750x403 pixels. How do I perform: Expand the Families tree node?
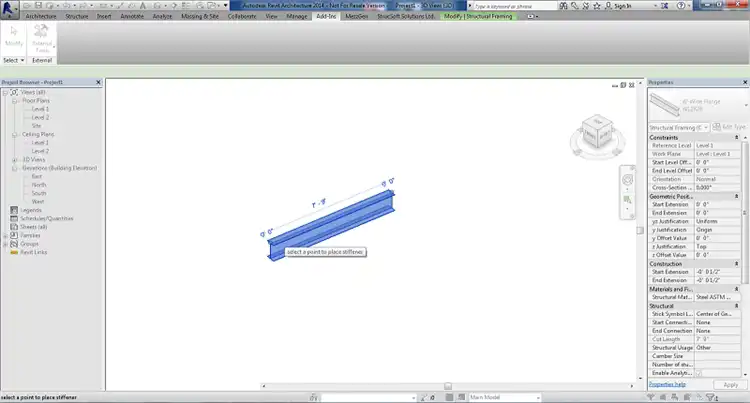click(x=5, y=235)
